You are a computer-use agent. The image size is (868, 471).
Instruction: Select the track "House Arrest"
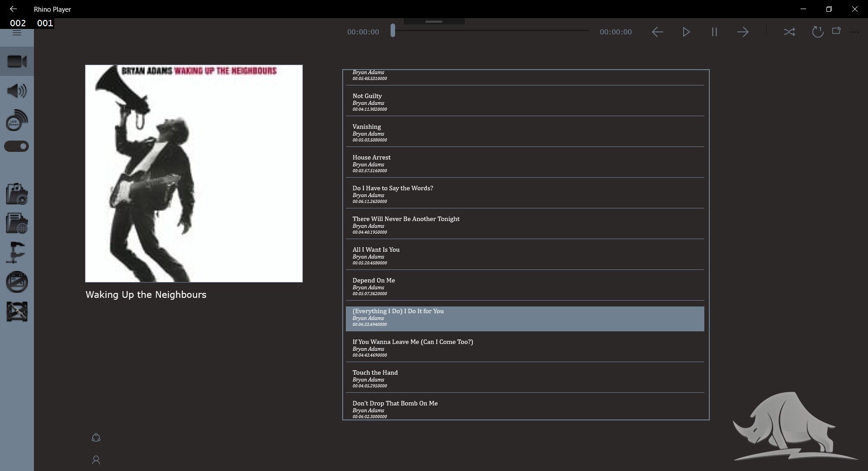click(x=525, y=163)
